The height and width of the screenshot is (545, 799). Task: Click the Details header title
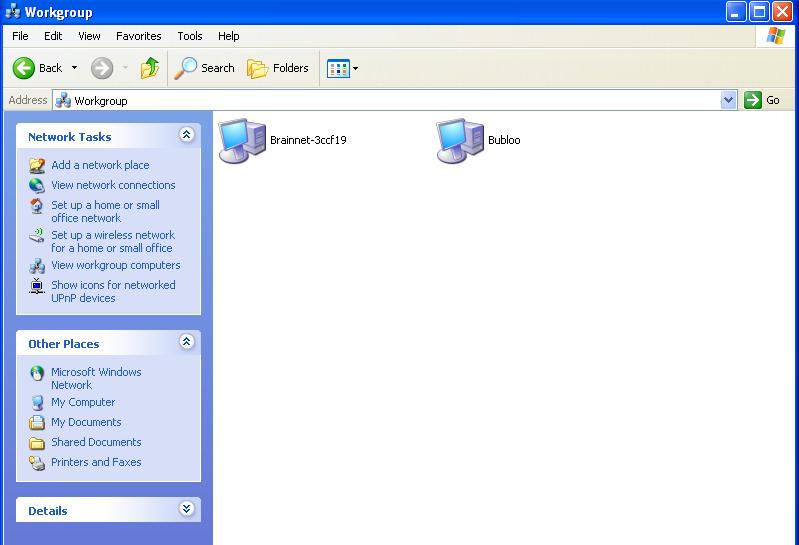point(48,511)
